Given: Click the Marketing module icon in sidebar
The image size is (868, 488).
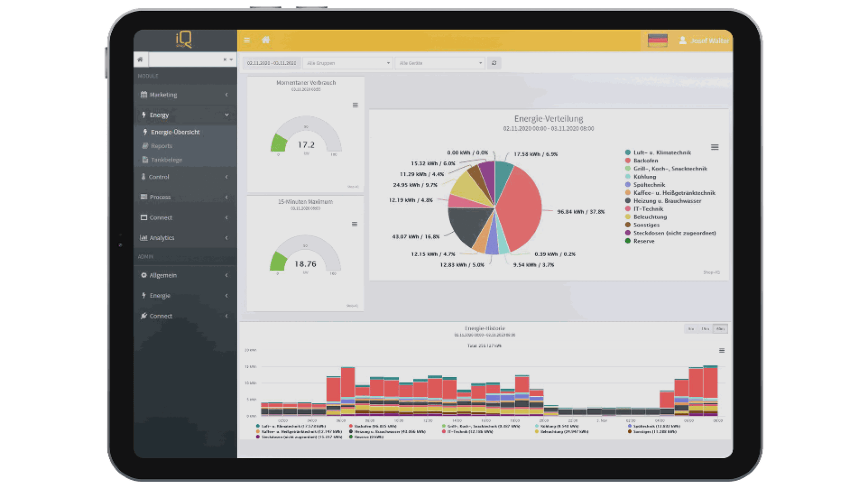Looking at the screenshot, I should point(143,94).
